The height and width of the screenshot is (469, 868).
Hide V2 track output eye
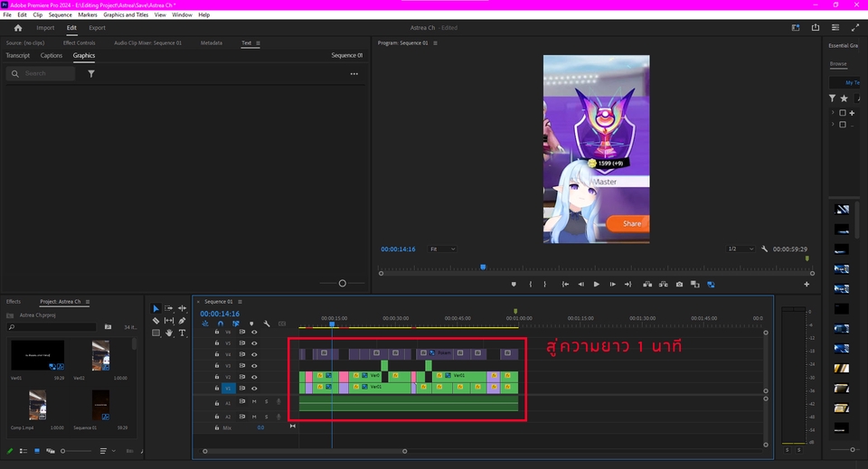tap(254, 377)
